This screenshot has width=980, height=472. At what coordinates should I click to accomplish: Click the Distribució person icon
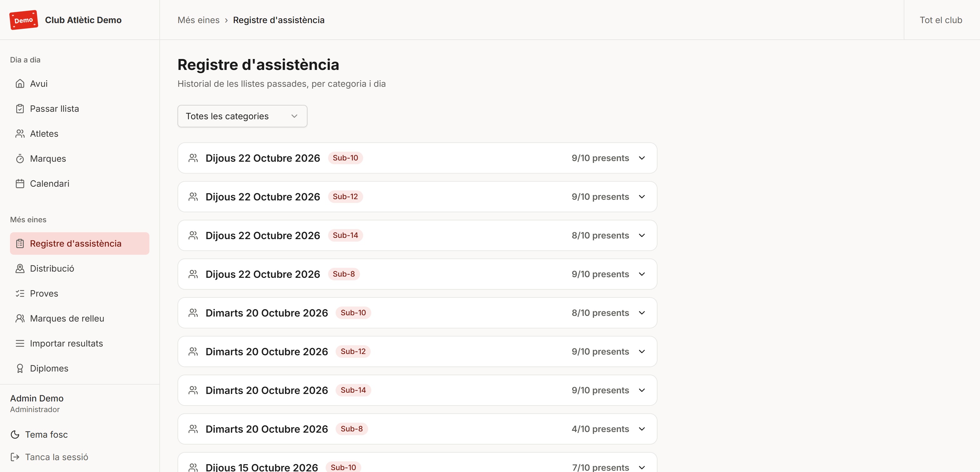[20, 269]
